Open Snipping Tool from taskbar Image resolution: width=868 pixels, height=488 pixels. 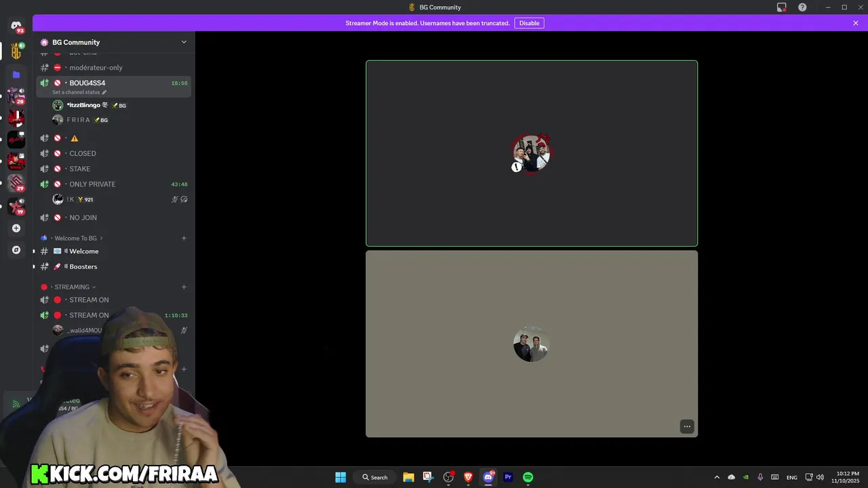point(428,477)
